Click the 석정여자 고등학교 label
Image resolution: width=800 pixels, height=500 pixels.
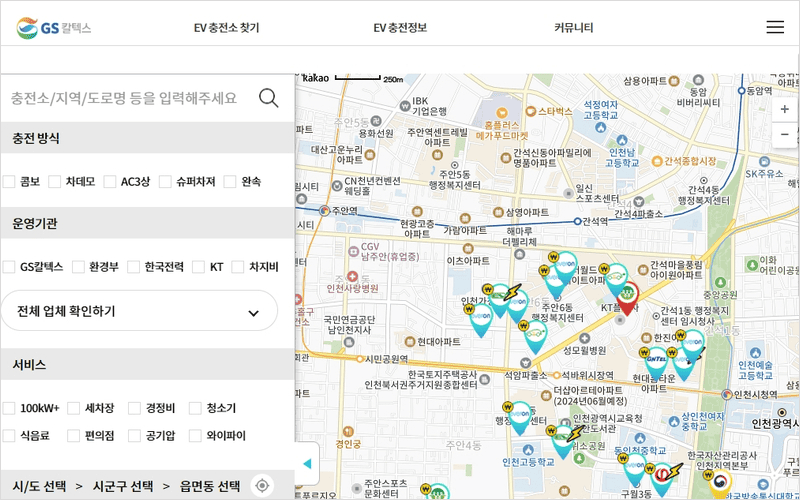tap(601, 110)
